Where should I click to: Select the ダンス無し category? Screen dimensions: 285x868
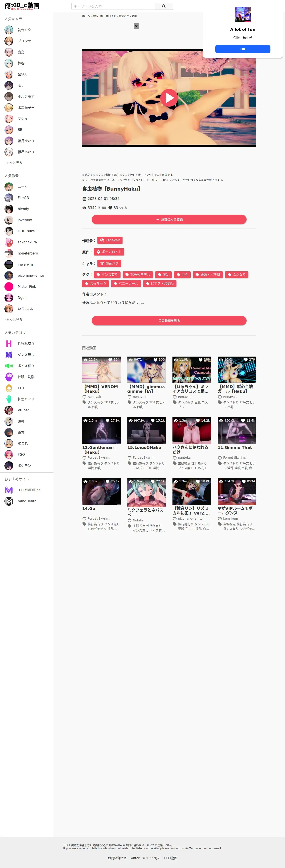(26, 355)
